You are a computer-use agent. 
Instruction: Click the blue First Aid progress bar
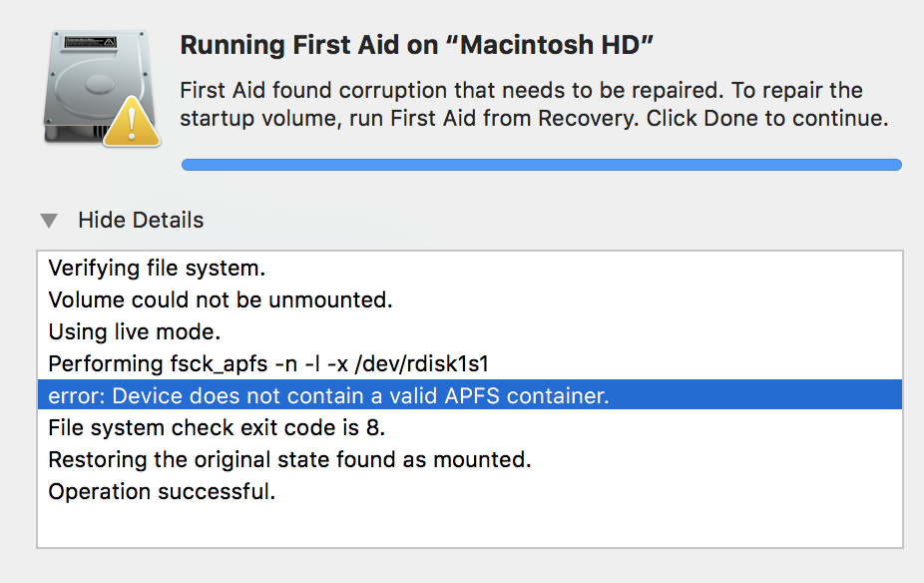(x=542, y=165)
